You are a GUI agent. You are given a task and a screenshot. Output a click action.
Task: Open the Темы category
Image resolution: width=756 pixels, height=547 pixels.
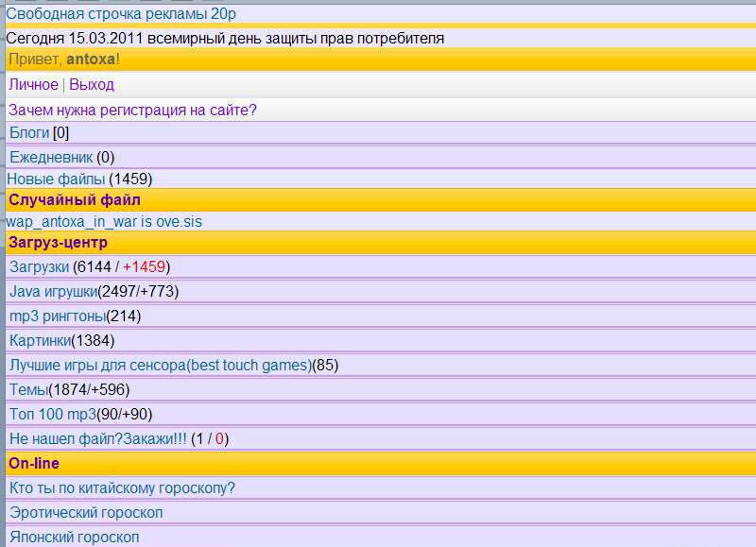pyautogui.click(x=28, y=390)
